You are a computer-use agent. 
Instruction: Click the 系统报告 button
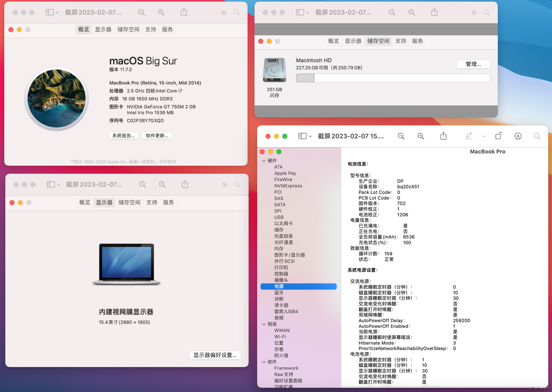click(x=123, y=135)
